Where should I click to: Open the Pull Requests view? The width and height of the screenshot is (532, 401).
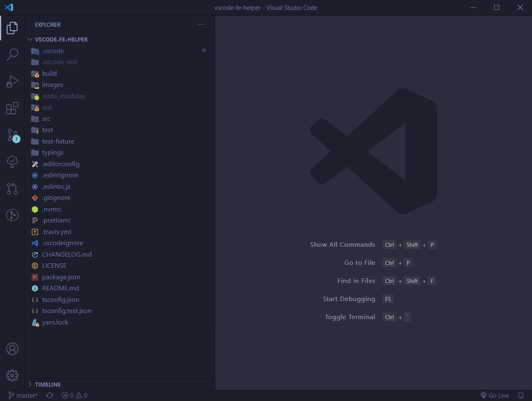[12, 188]
